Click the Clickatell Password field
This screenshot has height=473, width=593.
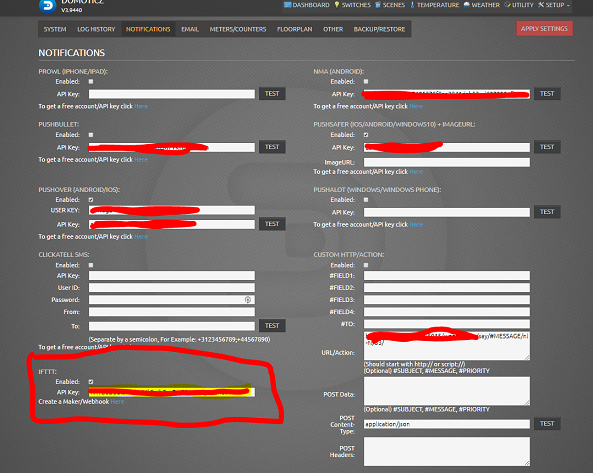(172, 300)
